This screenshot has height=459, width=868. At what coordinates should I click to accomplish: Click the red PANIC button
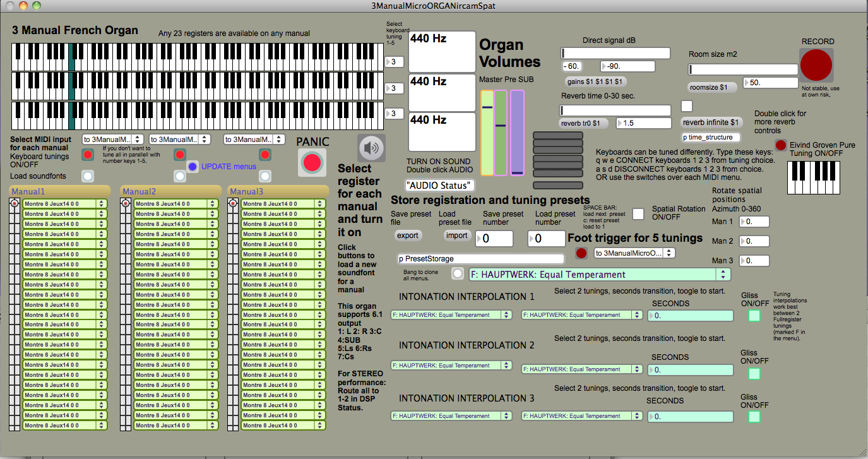[312, 162]
